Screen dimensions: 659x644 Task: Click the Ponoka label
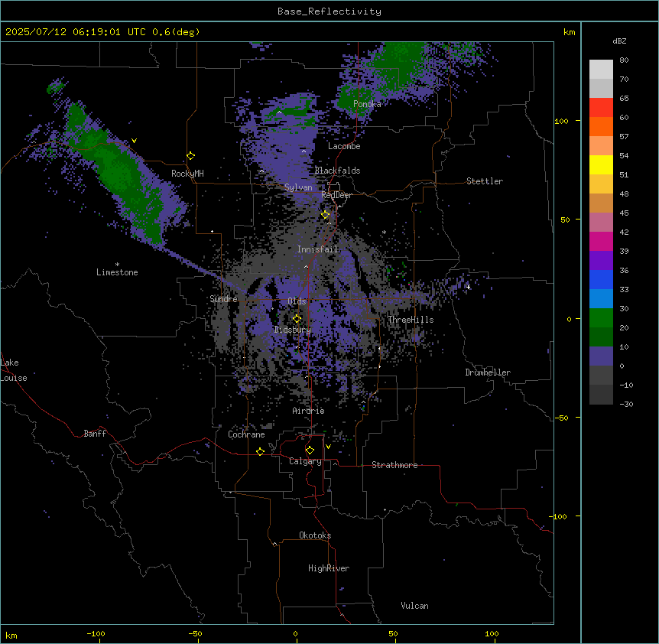coord(367,104)
